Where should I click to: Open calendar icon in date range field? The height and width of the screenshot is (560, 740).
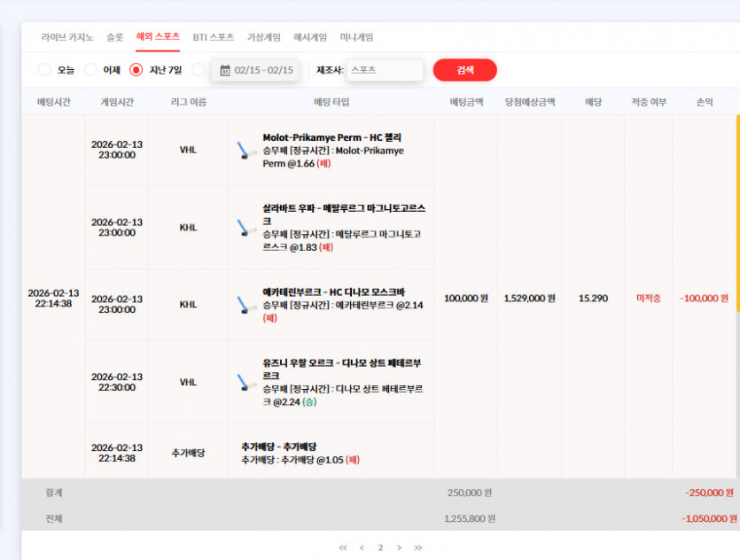225,70
